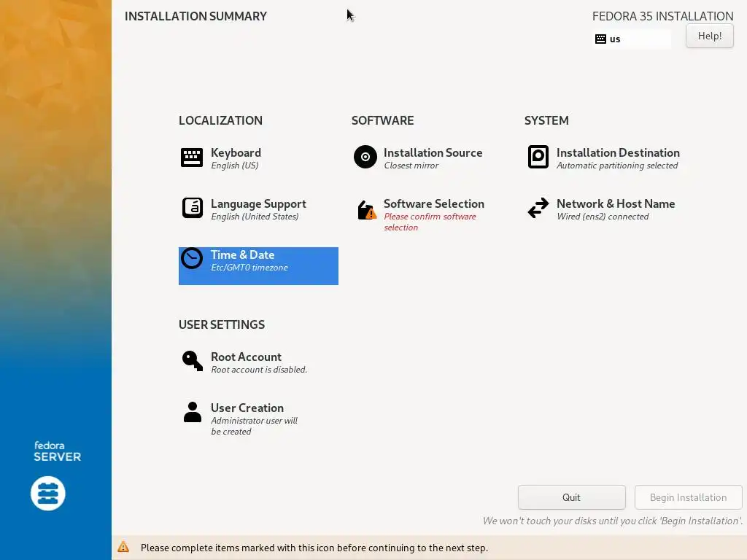Click 'Wired (ens2) connected' status text
This screenshot has width=747, height=560.
click(x=603, y=216)
